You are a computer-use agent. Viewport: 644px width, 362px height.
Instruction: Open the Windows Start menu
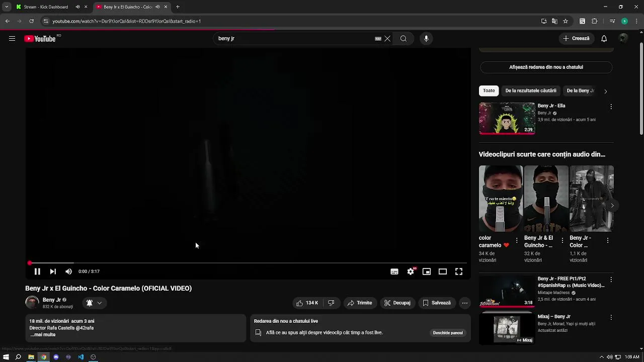[6, 357]
